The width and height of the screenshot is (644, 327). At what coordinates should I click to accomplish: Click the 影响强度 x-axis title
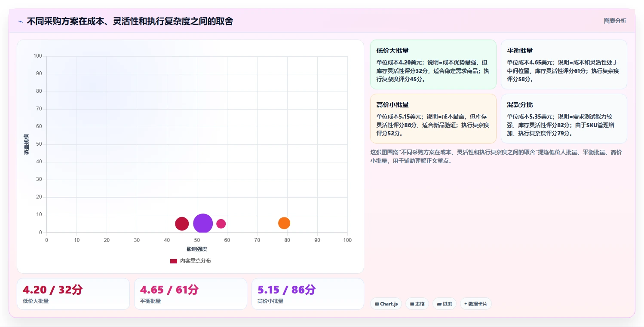[x=197, y=249]
